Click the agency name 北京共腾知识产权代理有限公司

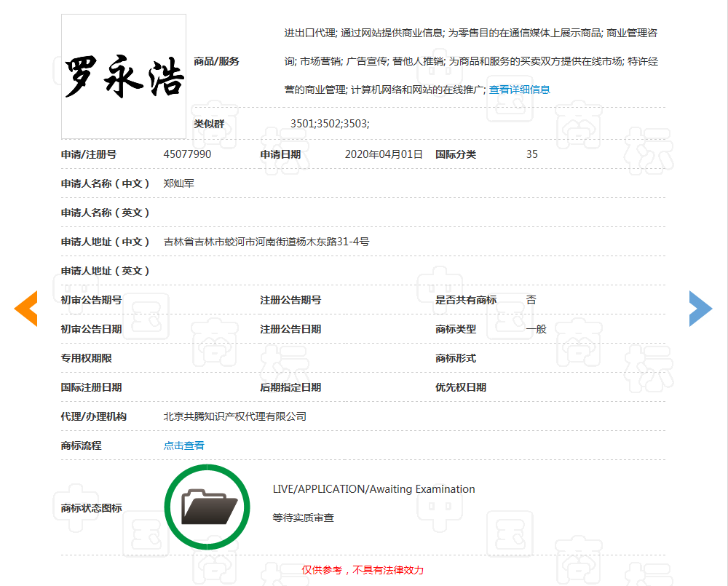pos(235,416)
